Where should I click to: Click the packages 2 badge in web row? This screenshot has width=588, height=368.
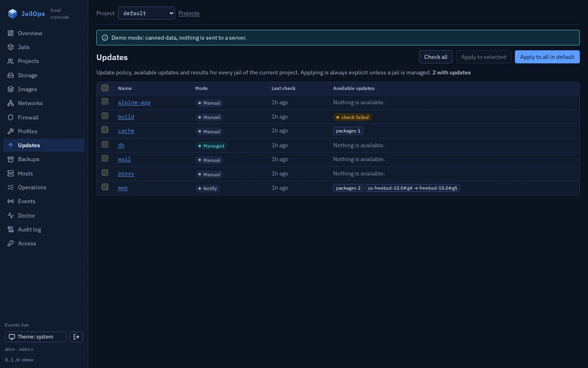click(348, 188)
